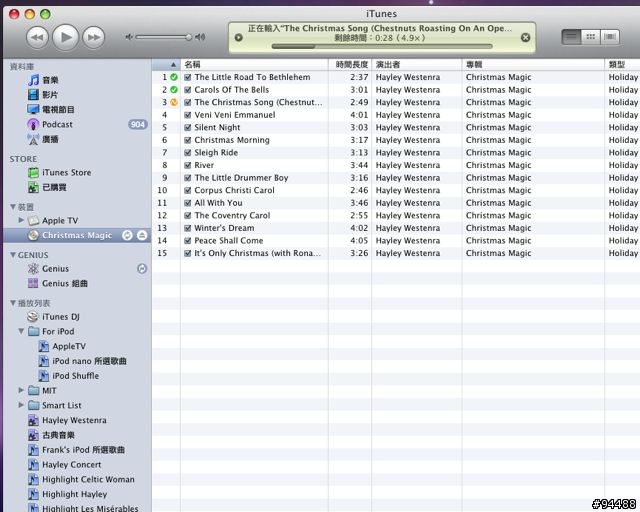The height and width of the screenshot is (512, 640).
Task: Click the round icon left of the import status
Action: tap(239, 38)
